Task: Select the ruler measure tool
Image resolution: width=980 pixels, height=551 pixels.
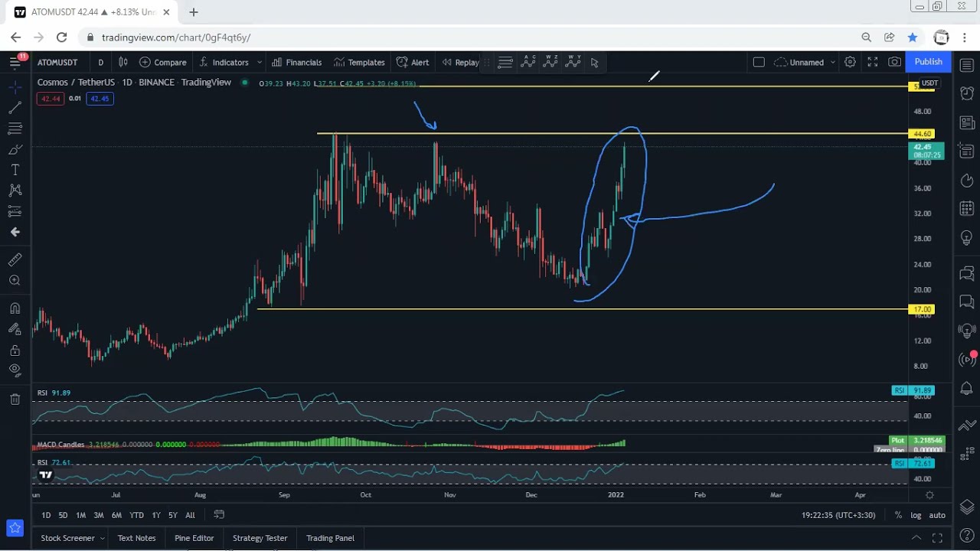Action: click(x=15, y=260)
